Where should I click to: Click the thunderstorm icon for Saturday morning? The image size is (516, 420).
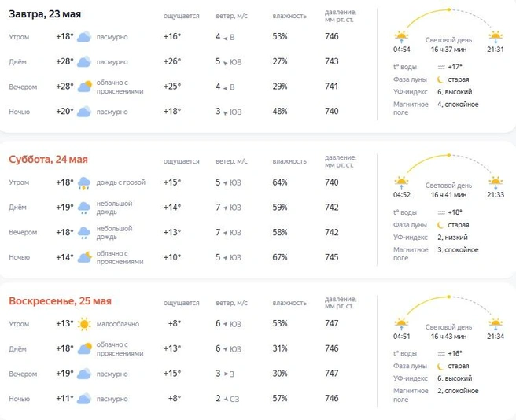(x=84, y=183)
